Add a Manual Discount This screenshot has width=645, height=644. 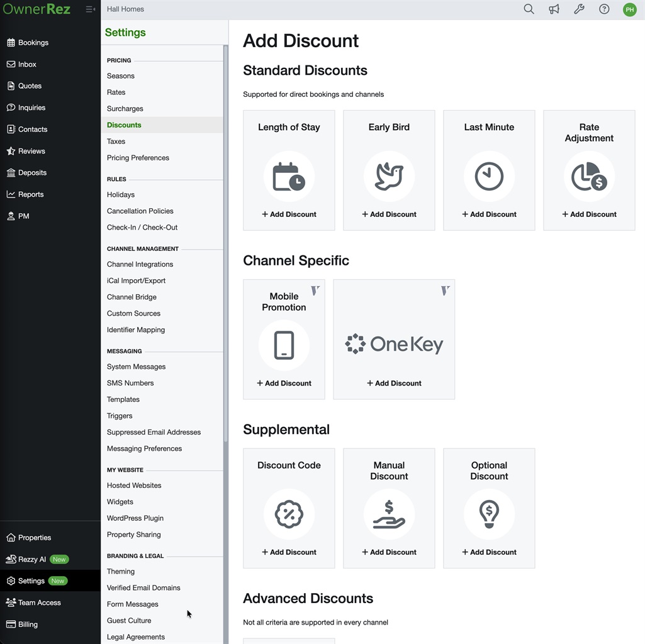click(x=389, y=552)
